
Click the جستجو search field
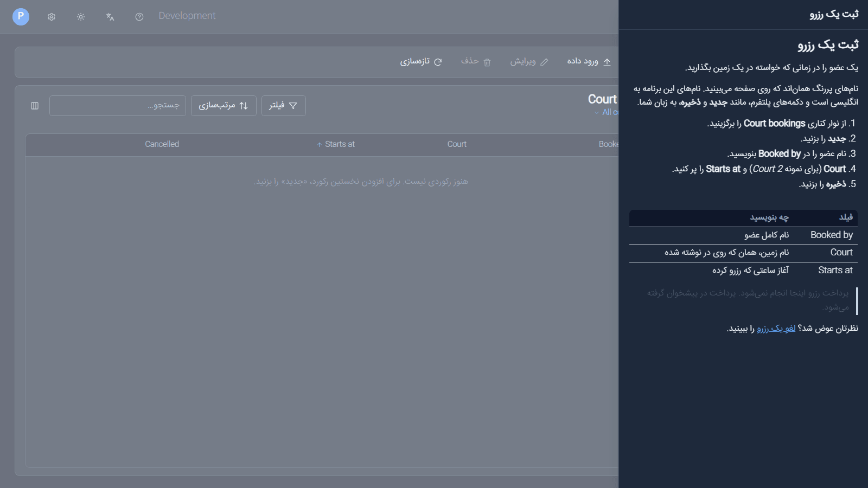tap(118, 106)
